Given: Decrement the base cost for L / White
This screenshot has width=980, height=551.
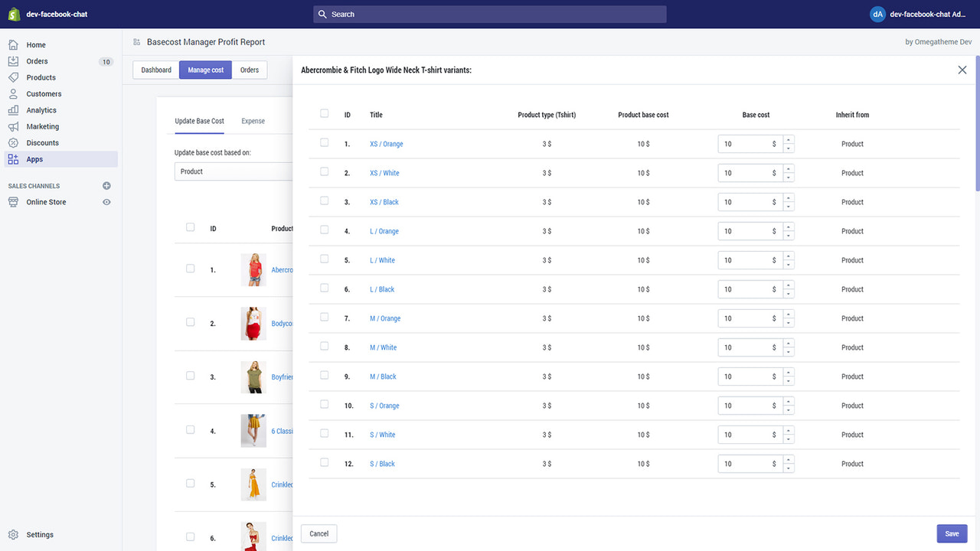Looking at the screenshot, I should (789, 263).
